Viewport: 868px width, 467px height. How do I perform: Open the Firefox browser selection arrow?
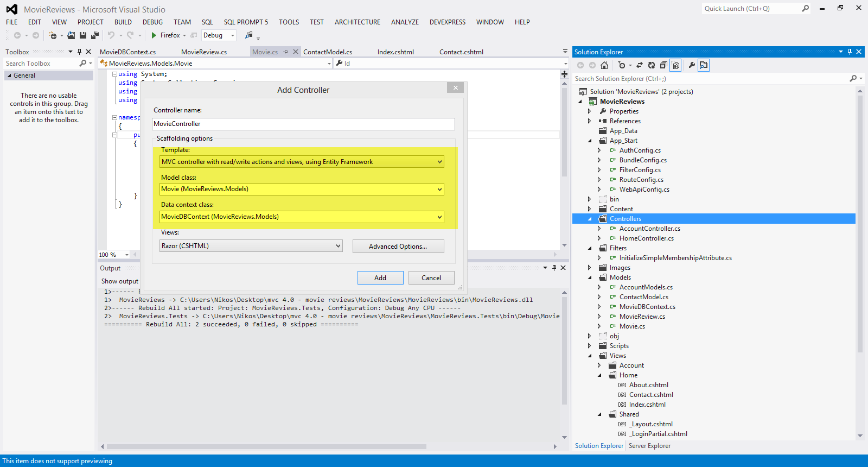(x=184, y=36)
